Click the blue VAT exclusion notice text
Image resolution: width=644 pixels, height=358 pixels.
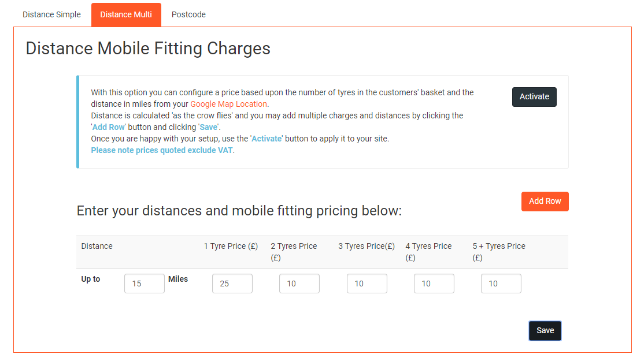pos(162,150)
